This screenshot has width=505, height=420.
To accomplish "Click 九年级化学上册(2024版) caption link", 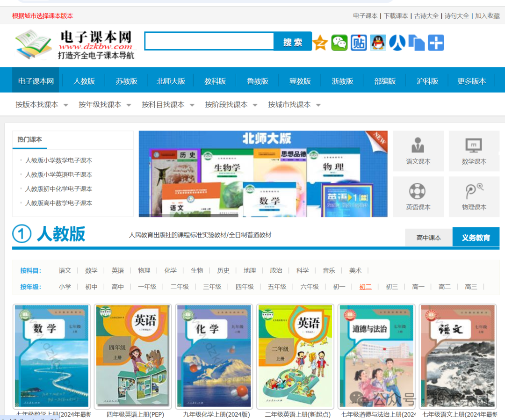I will point(216,414).
